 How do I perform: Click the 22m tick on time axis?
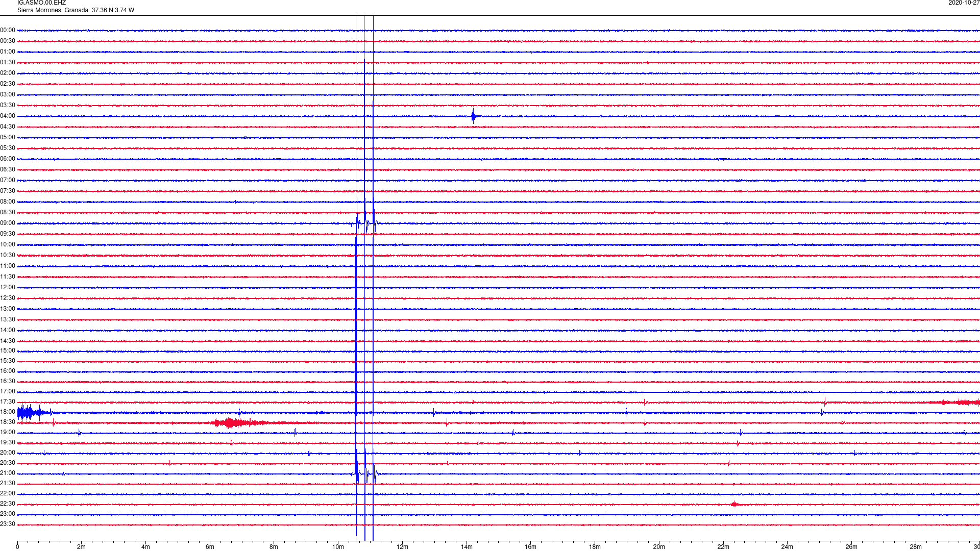[723, 547]
